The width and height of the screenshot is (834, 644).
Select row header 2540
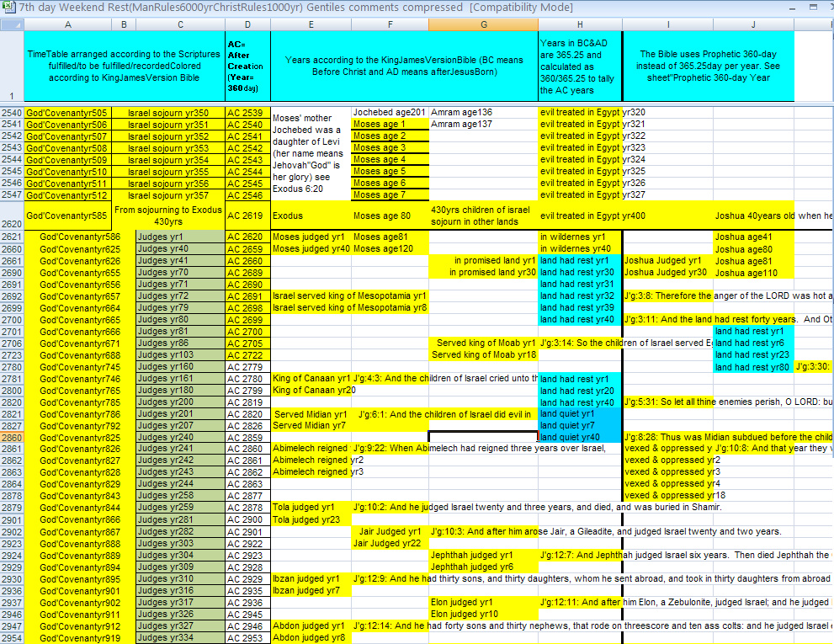point(12,113)
